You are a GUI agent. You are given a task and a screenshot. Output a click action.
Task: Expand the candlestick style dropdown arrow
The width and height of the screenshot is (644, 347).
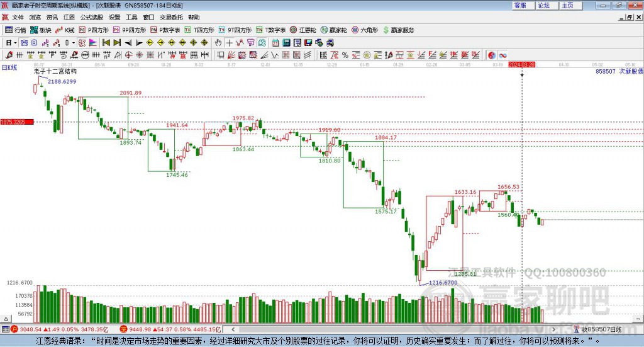coord(74,43)
